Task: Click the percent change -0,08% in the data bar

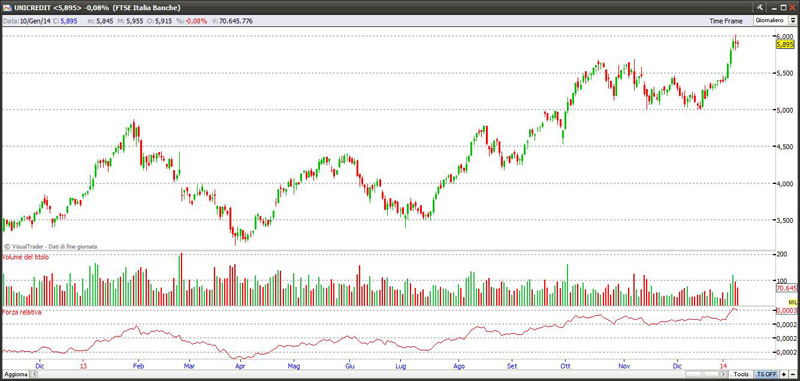Action: 193,21
